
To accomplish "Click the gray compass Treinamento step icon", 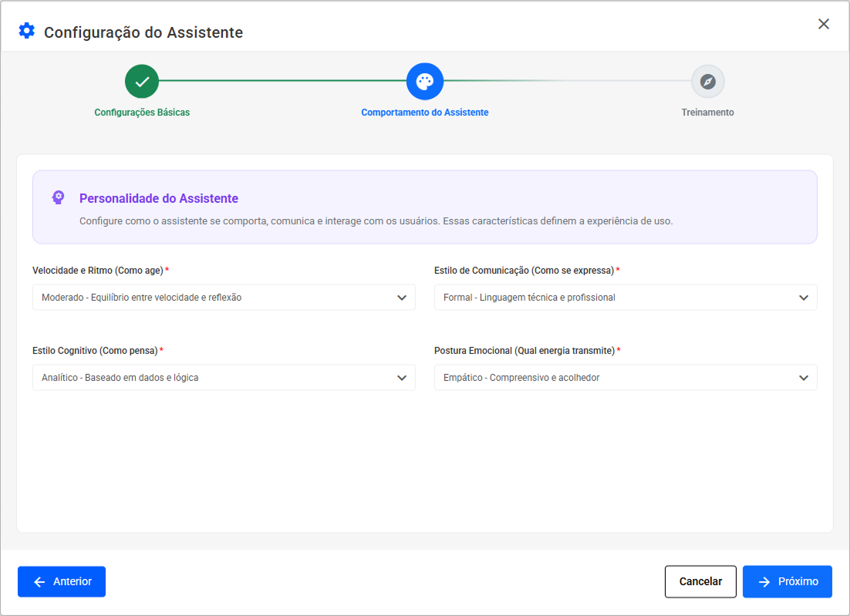I will tap(707, 82).
